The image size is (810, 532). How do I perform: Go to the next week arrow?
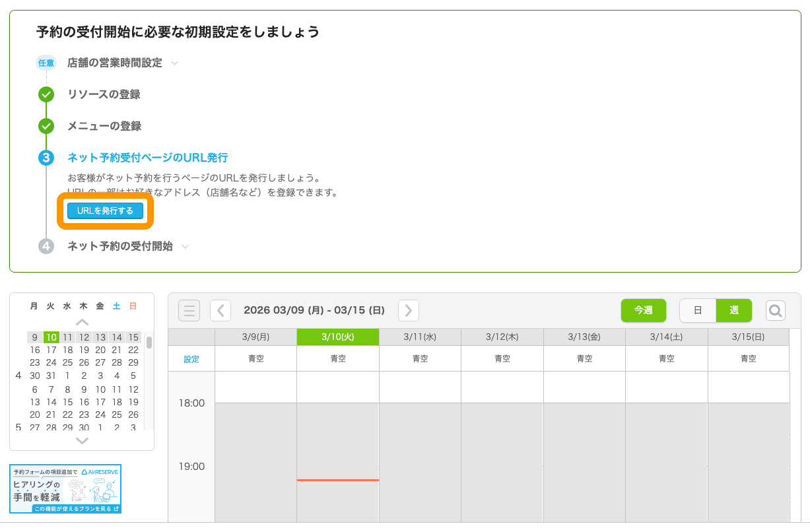[409, 310]
